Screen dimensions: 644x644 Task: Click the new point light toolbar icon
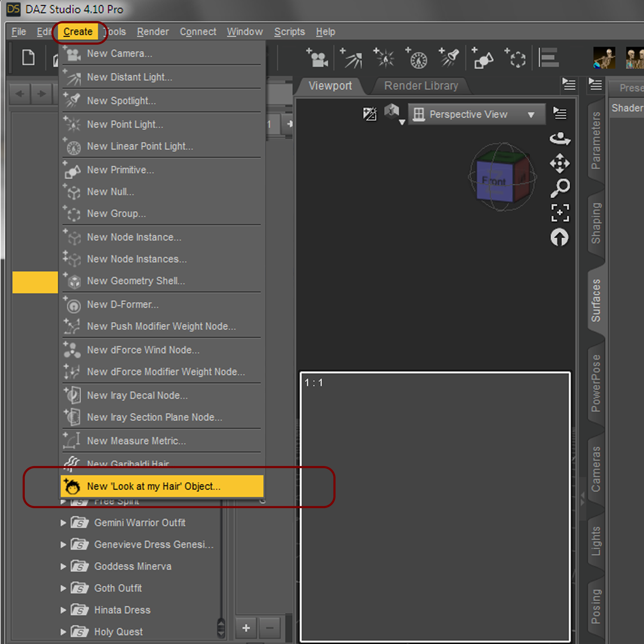(385, 59)
